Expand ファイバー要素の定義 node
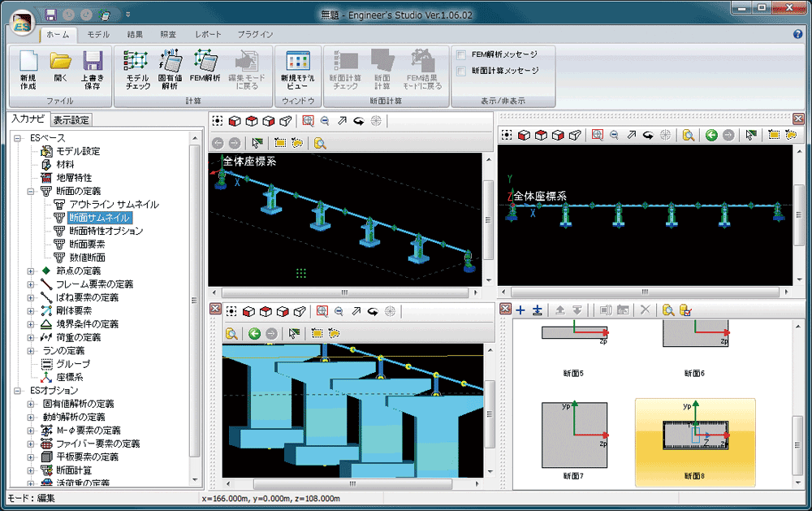Image resolution: width=812 pixels, height=511 pixels. (x=31, y=444)
